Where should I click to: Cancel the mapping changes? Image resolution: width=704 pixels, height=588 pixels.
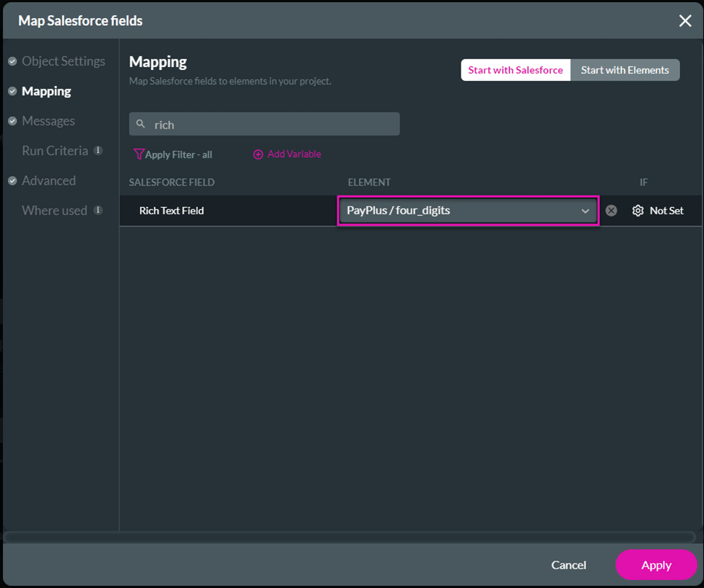click(x=568, y=565)
